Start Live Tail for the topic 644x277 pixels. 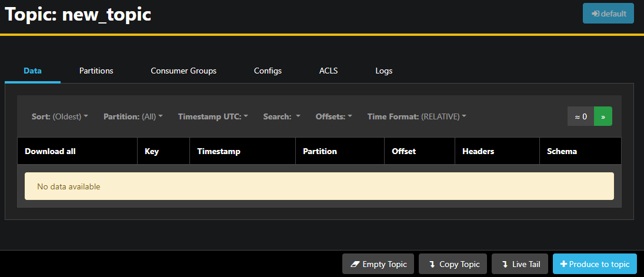pos(520,264)
